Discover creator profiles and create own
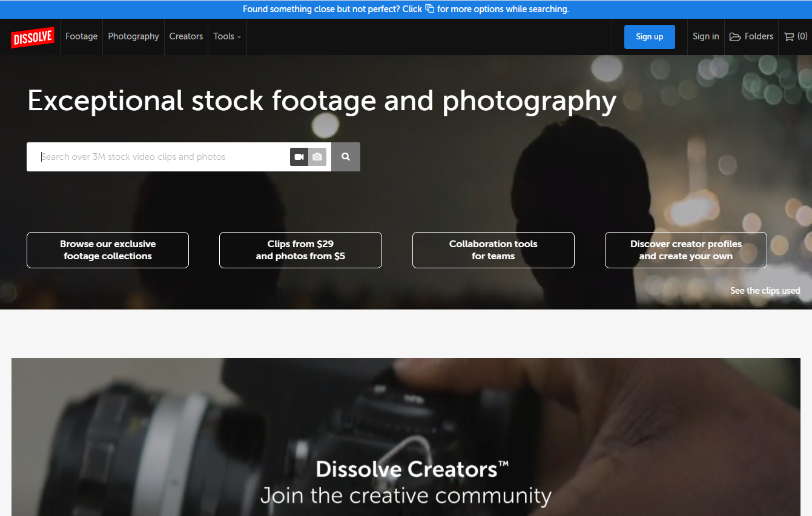This screenshot has height=516, width=812. click(x=686, y=250)
